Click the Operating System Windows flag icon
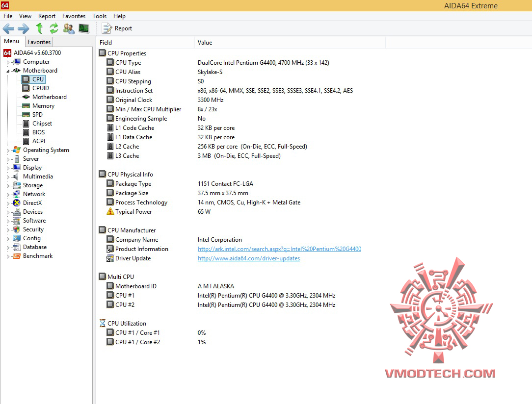This screenshot has height=404, width=532. tap(16, 150)
